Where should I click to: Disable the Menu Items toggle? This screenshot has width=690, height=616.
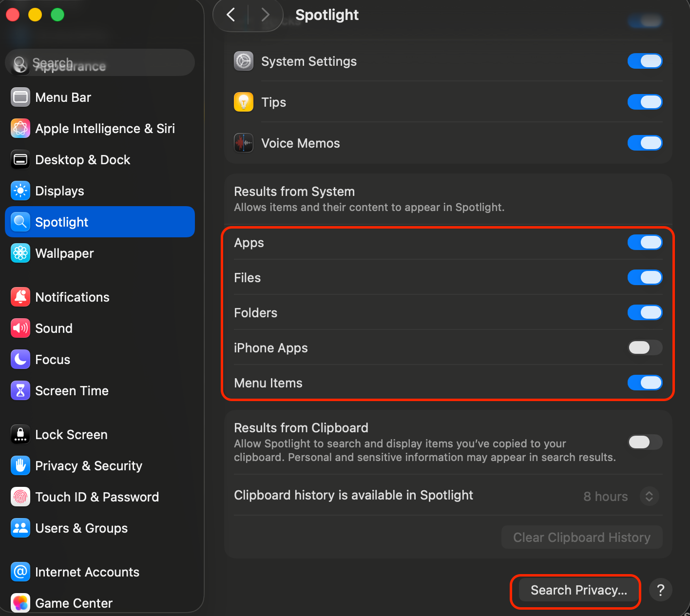pyautogui.click(x=645, y=383)
